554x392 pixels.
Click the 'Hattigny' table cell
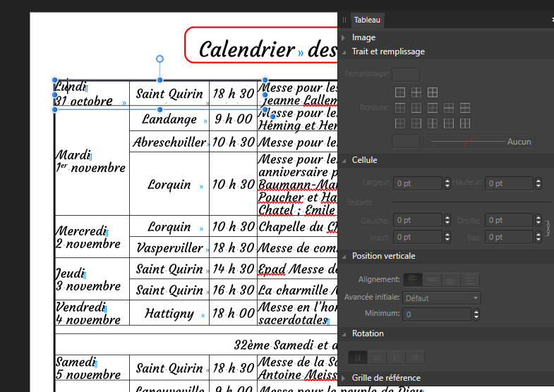coord(169,313)
